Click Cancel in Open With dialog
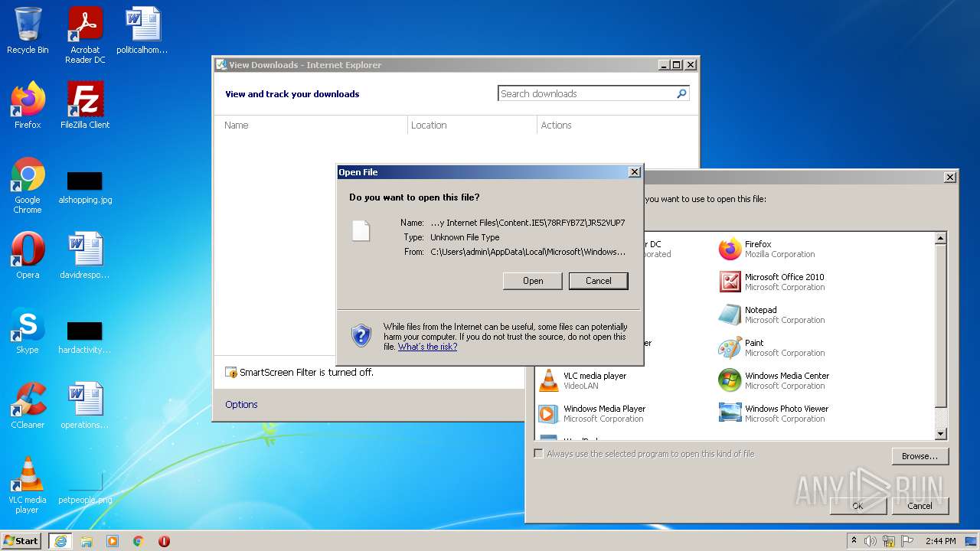The image size is (980, 551). point(920,506)
